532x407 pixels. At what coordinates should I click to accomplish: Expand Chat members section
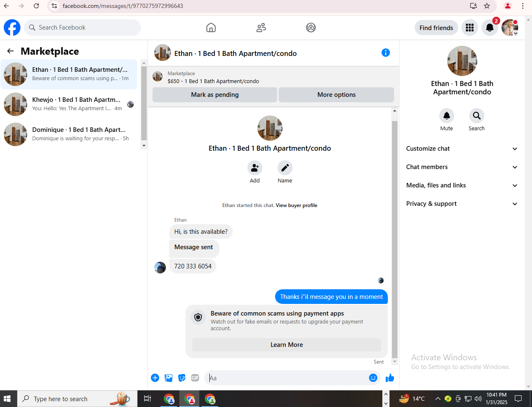pos(462,167)
